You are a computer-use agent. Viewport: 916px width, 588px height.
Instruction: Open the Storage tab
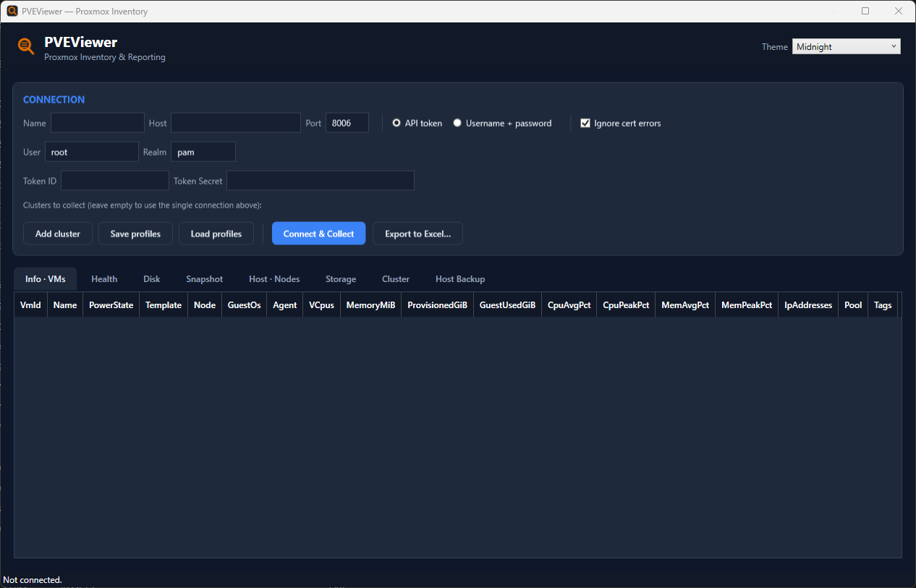pos(341,279)
